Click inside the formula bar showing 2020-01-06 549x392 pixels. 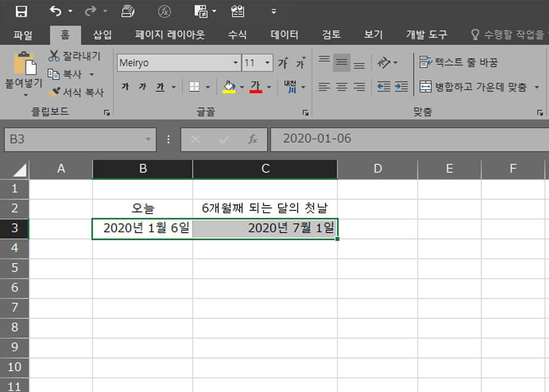[x=370, y=139]
